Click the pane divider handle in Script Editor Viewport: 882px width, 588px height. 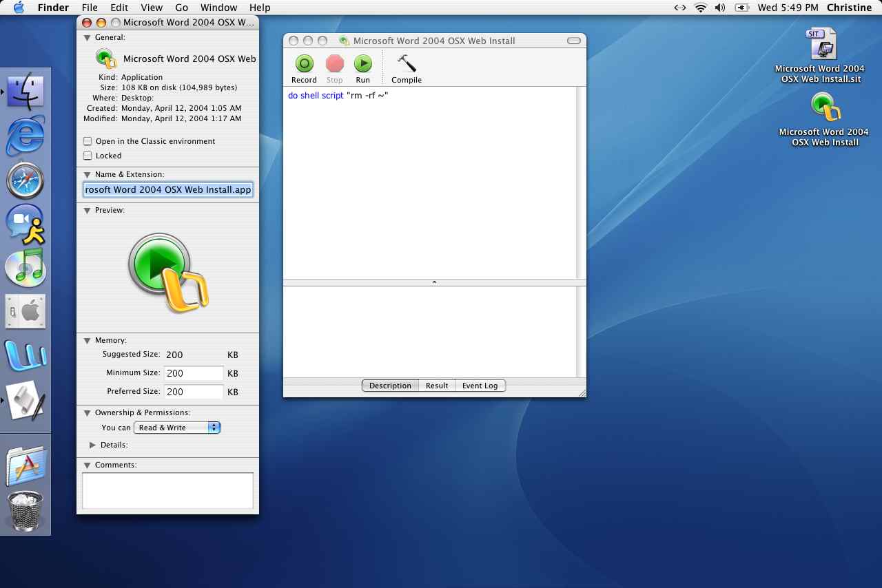434,282
